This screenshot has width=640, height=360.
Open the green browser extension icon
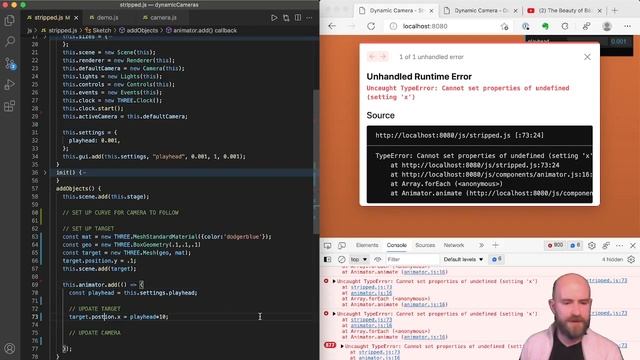(545, 26)
